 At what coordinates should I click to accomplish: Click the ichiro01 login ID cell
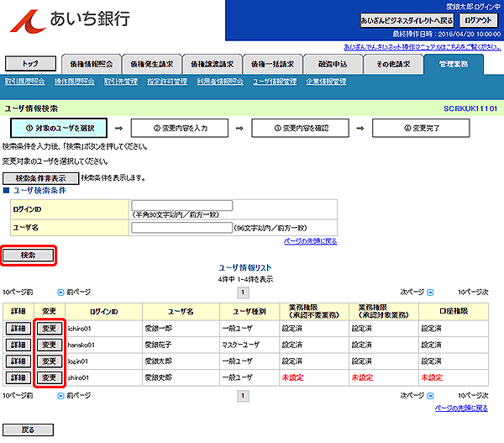click(104, 329)
